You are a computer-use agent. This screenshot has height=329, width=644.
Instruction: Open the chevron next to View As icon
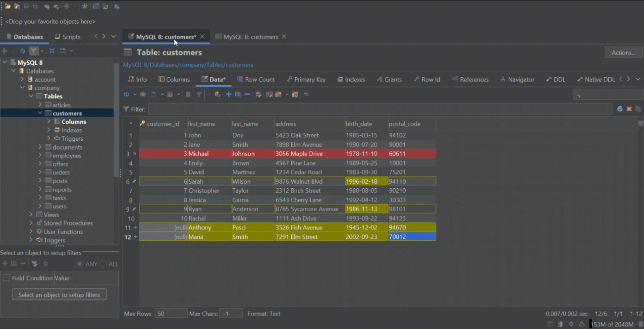click(x=178, y=94)
